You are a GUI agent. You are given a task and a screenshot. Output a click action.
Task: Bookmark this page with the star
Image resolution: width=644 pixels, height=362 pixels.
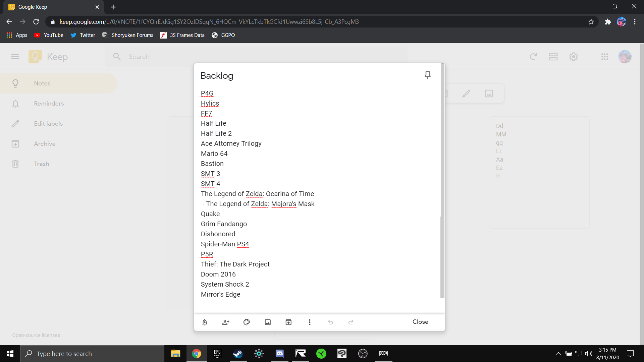pos(591,22)
